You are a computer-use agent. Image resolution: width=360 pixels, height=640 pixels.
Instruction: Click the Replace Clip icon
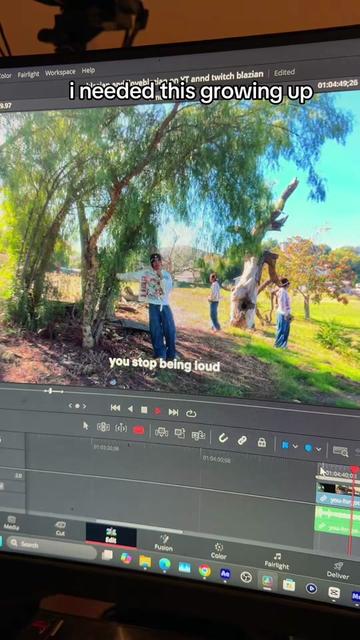pyautogui.click(x=198, y=435)
